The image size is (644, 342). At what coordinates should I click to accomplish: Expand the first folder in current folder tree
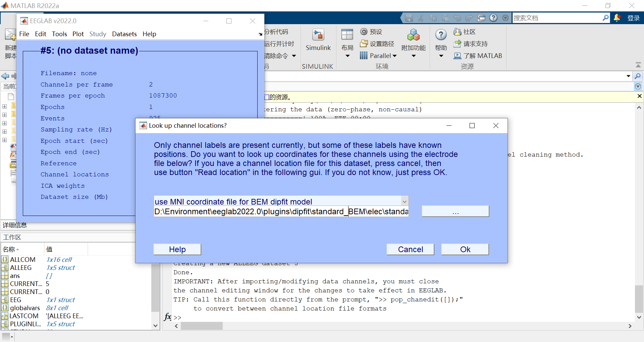click(5, 106)
